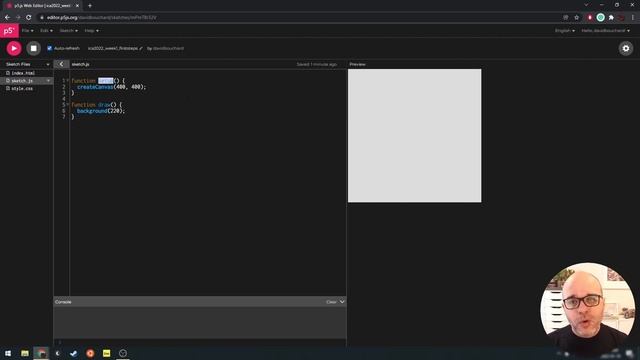Click the green circular extension icon

(x=600, y=18)
